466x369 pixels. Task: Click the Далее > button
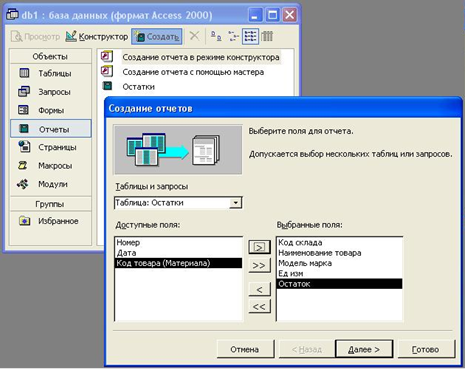364,349
